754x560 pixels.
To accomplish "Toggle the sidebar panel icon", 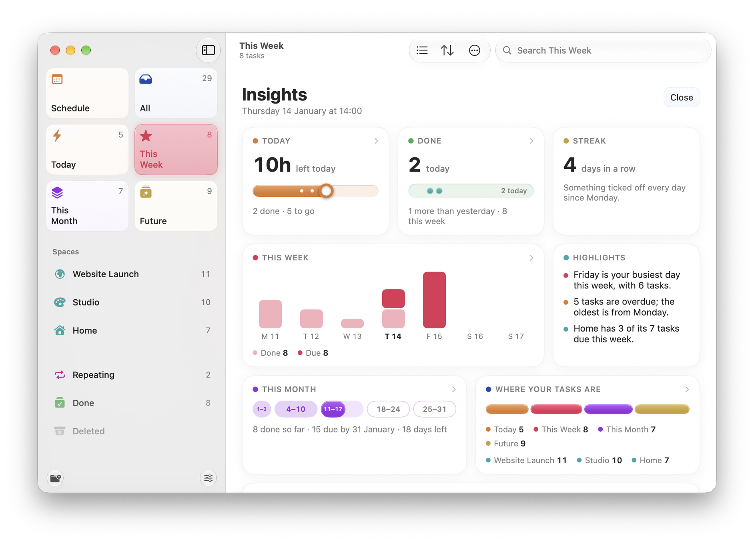I will coord(208,50).
